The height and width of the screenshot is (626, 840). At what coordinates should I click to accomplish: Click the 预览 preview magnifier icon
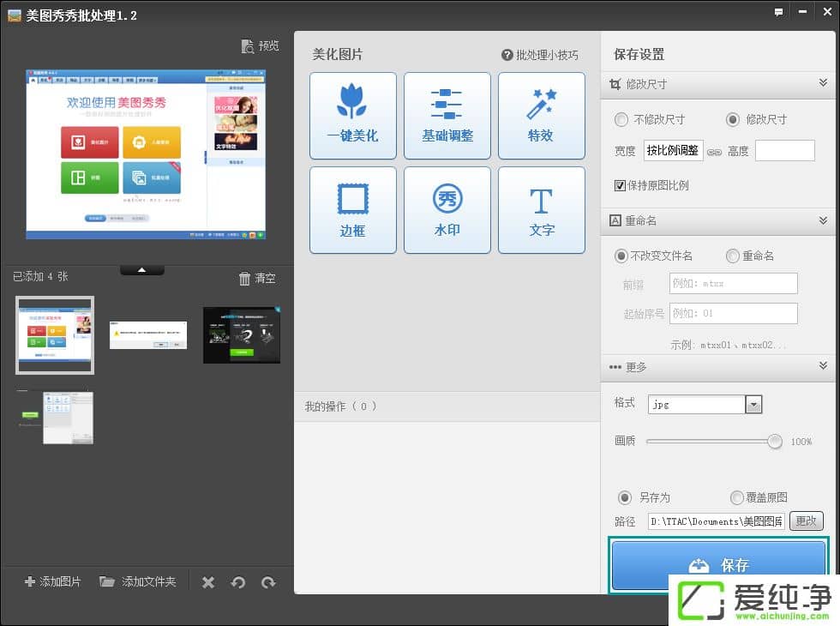coord(248,46)
